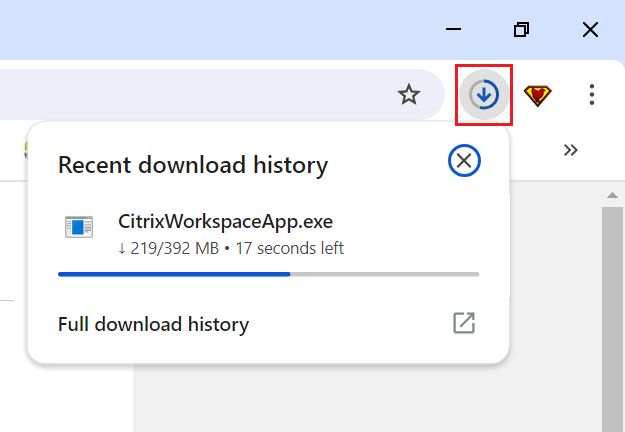
Task: Close the Recent download history popup
Action: [464, 161]
